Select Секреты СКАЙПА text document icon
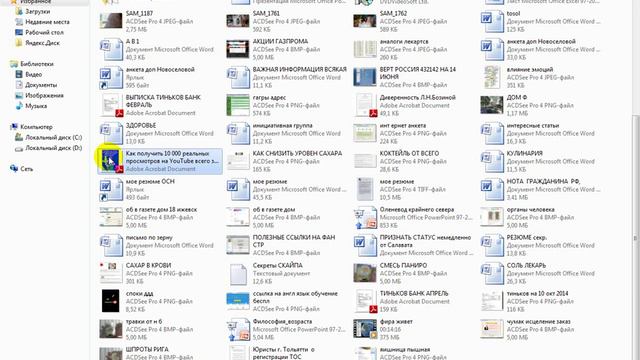This screenshot has height=360, width=640. coord(238,274)
